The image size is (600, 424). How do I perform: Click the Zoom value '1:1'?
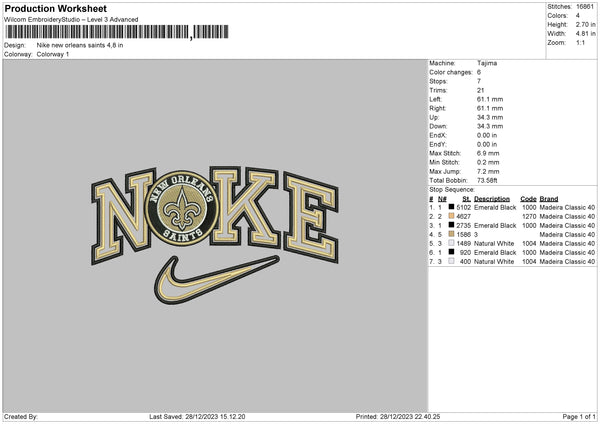580,42
